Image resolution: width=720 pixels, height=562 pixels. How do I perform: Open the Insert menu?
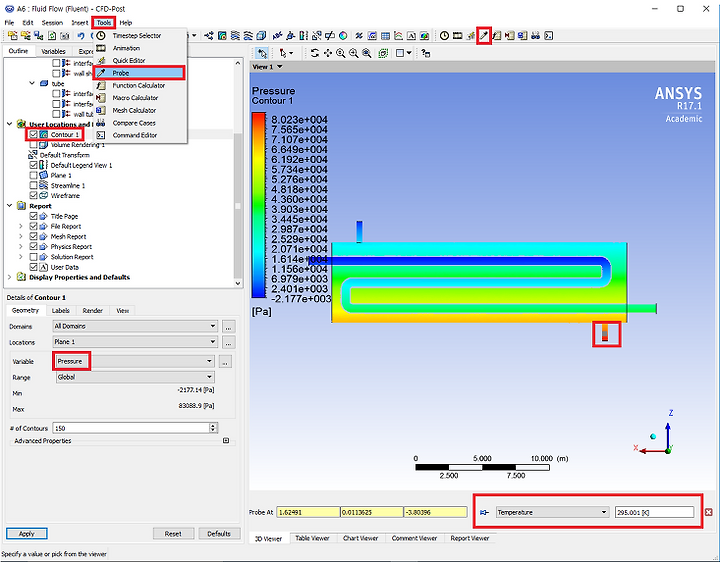(x=79, y=22)
